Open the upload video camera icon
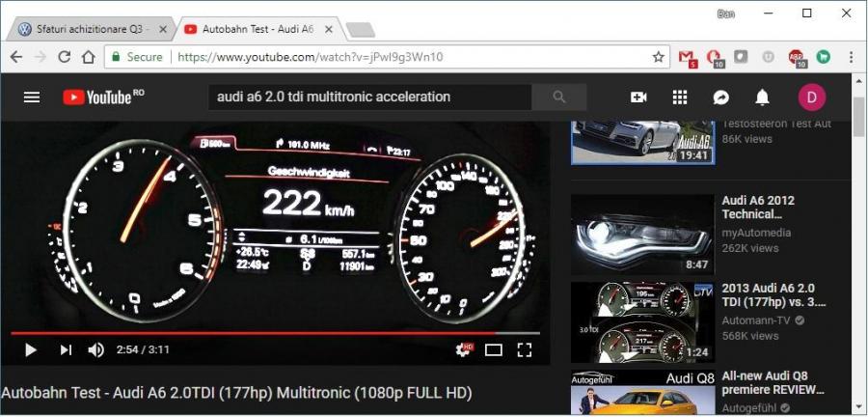This screenshot has width=868, height=417. point(638,97)
